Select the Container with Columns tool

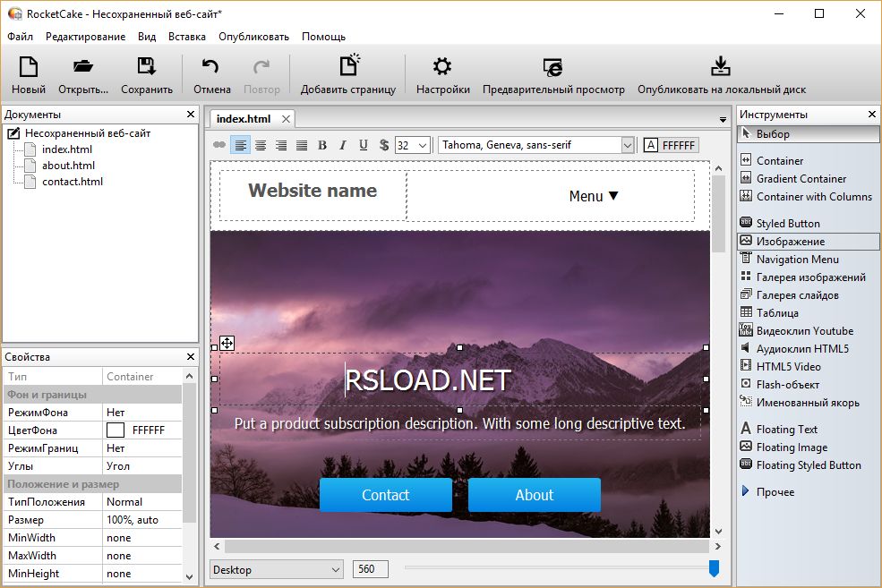(x=813, y=196)
